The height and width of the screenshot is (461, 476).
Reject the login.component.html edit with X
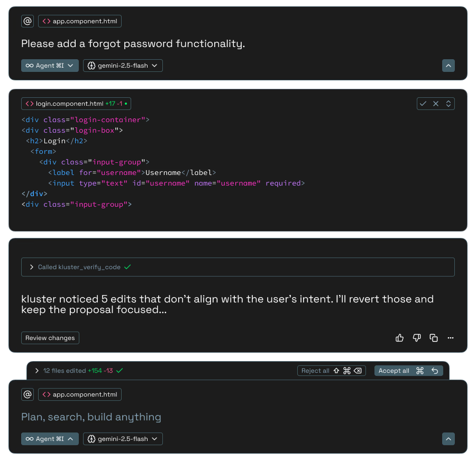coord(436,104)
